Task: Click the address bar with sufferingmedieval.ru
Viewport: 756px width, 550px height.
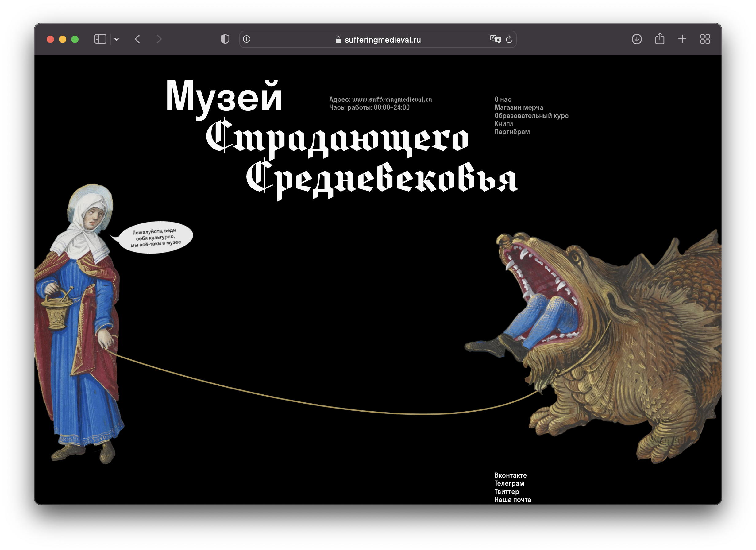Action: 382,40
